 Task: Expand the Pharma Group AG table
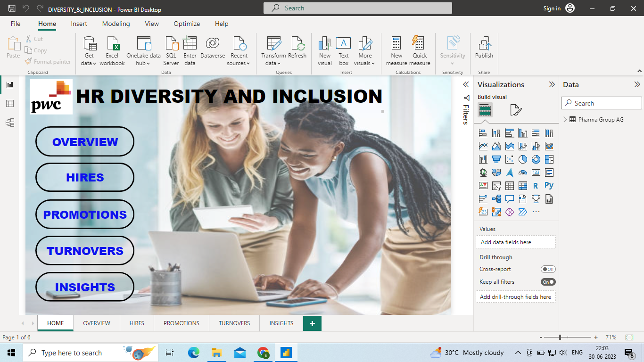[565, 119]
